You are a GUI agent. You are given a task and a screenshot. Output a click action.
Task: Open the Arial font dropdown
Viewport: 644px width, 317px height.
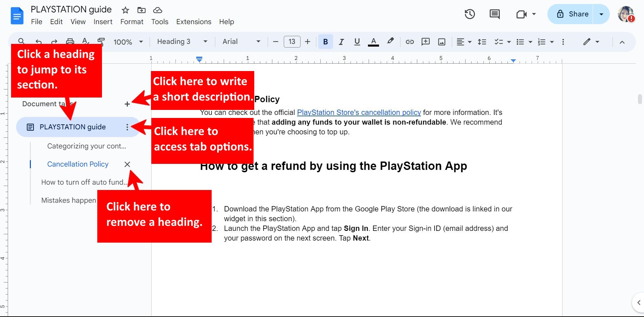(x=241, y=42)
